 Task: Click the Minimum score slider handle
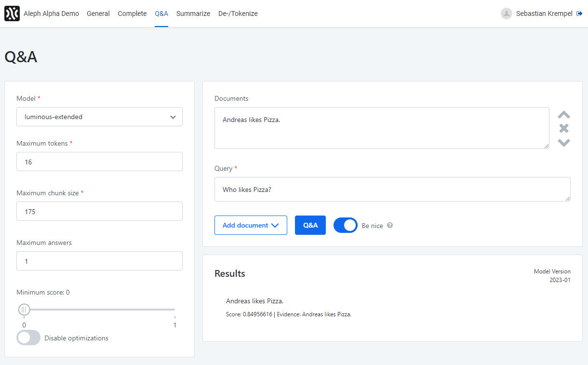(x=24, y=310)
